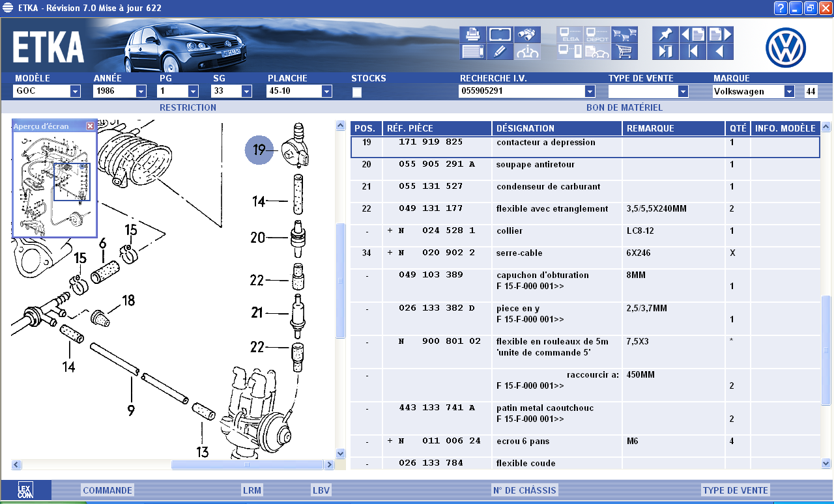Click the blank frame icon beside the printer

pos(499,35)
